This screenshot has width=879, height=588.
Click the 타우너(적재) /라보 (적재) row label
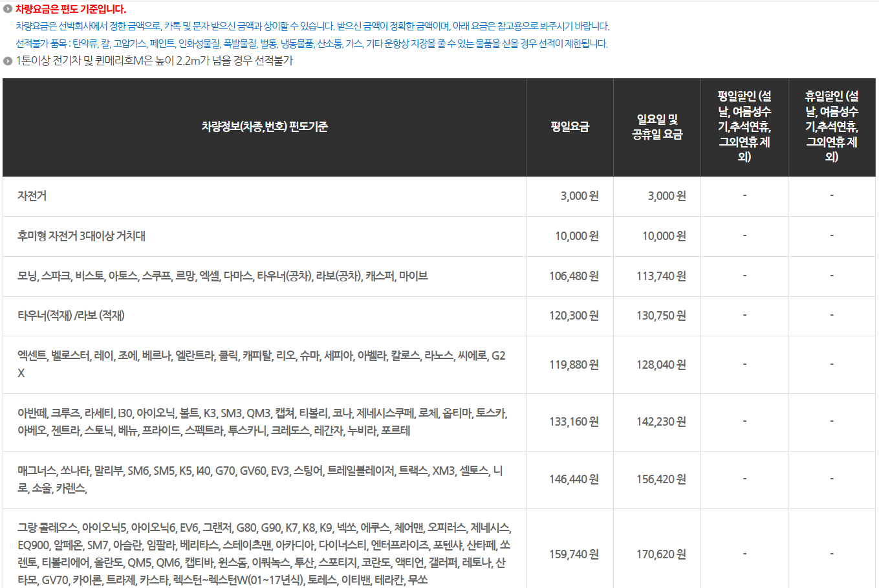(71, 316)
